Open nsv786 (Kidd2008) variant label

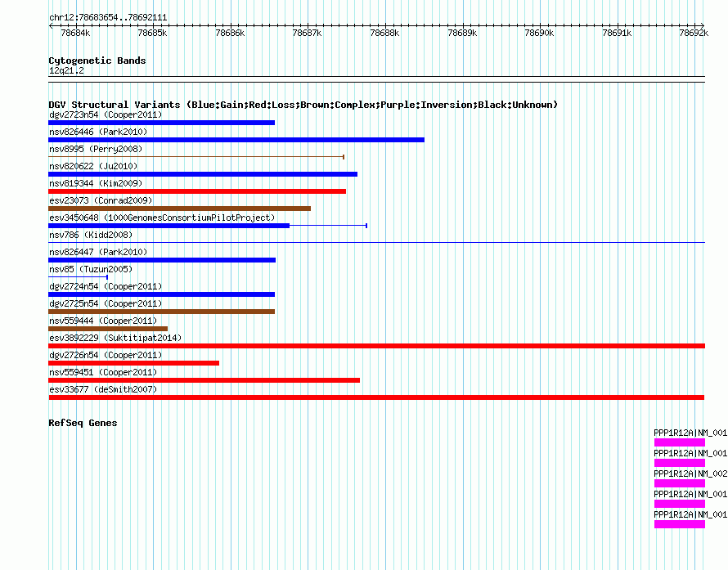tap(91, 235)
